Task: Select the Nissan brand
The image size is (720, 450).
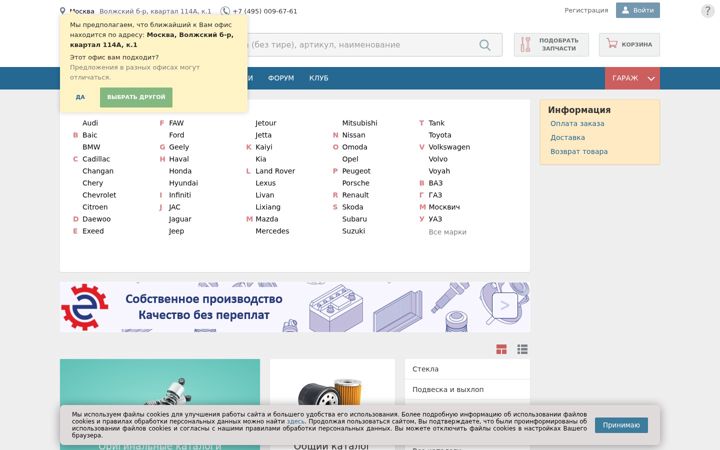Action: click(x=354, y=135)
